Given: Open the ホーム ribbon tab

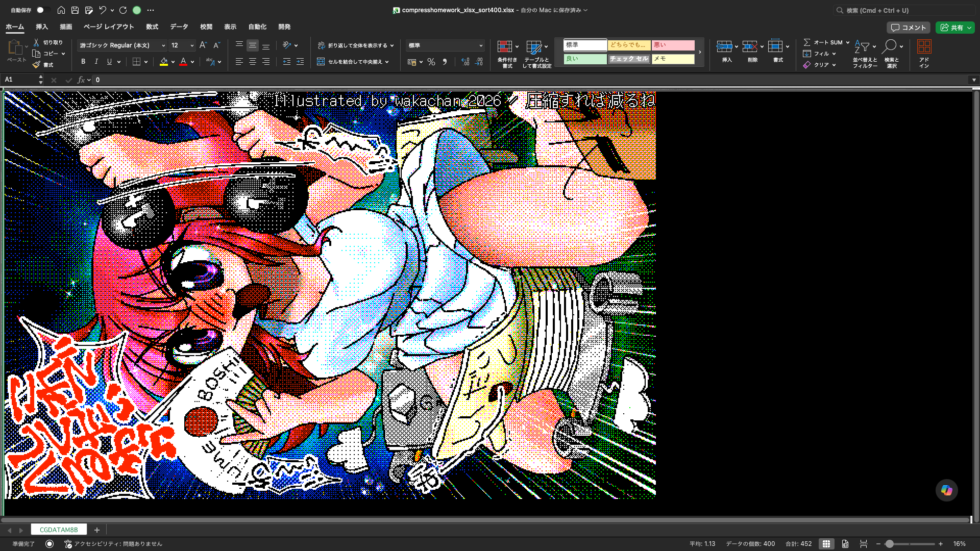Looking at the screenshot, I should (x=15, y=27).
